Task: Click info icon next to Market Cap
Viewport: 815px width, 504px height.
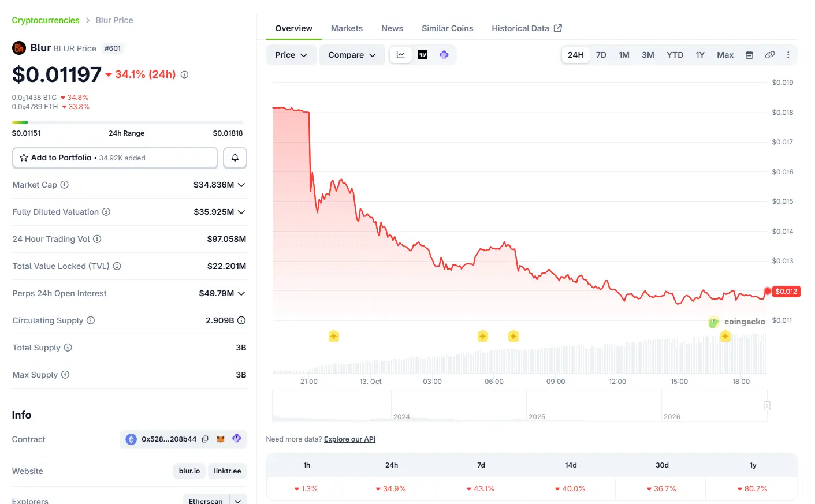Action: click(65, 185)
